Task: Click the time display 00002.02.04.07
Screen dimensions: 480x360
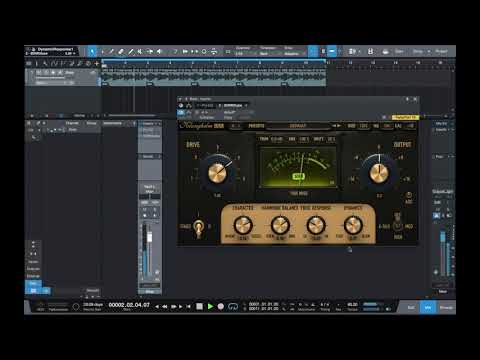Action: (129, 305)
